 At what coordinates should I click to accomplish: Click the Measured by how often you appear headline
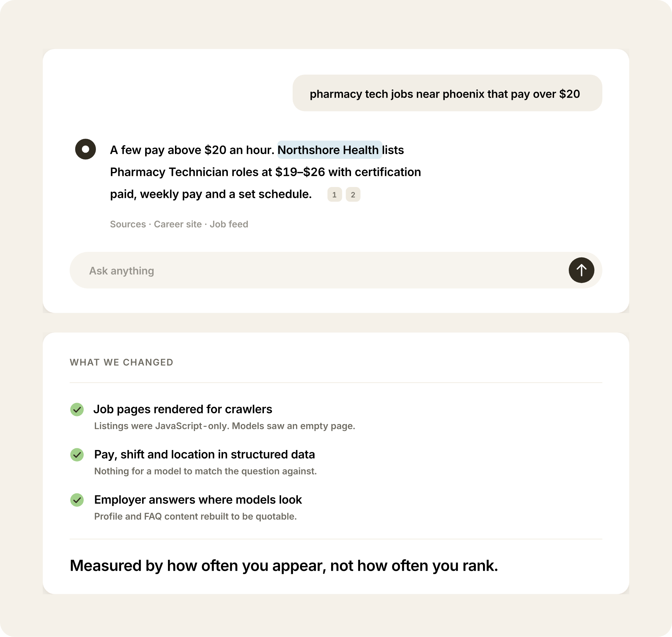pos(284,566)
